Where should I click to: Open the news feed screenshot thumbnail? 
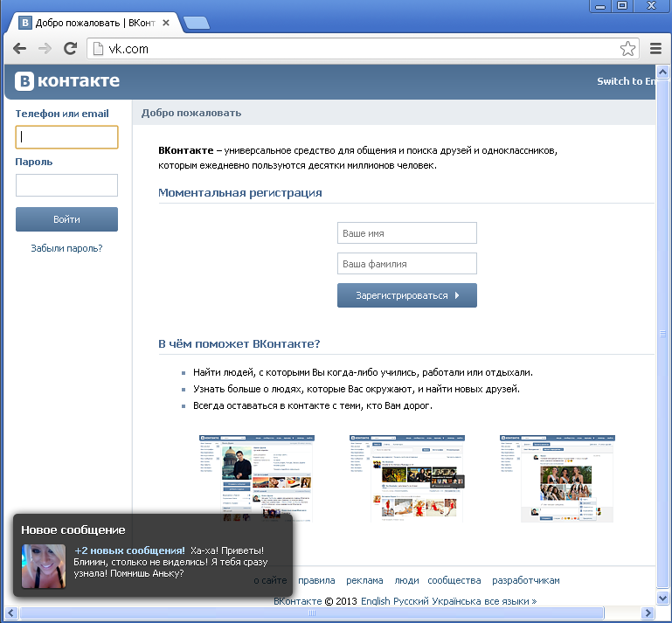[407, 478]
